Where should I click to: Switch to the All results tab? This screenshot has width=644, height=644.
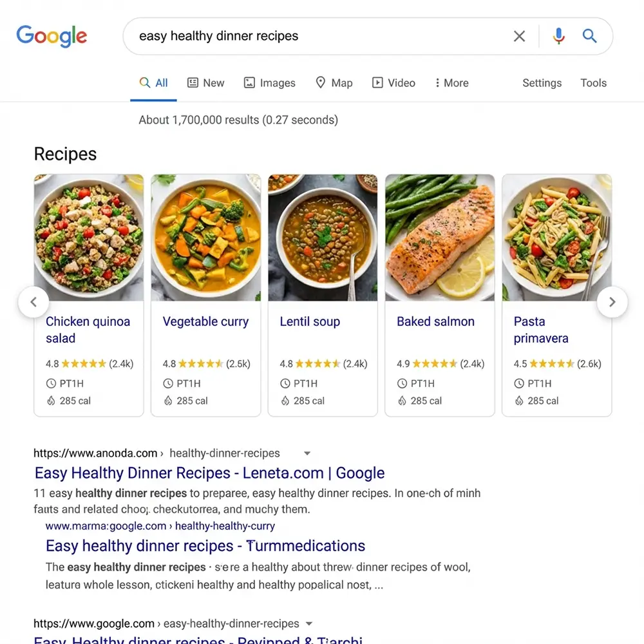coord(153,82)
